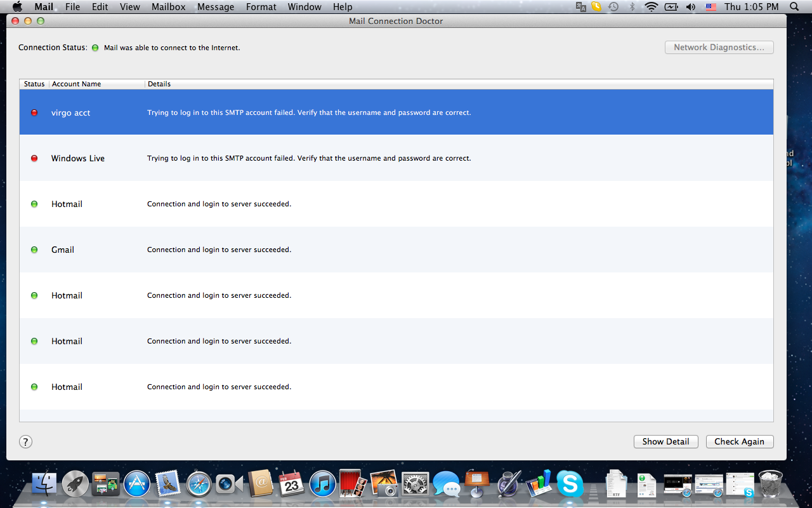Image resolution: width=812 pixels, height=508 pixels.
Task: Click the Spotlight search magnifier
Action: [794, 7]
